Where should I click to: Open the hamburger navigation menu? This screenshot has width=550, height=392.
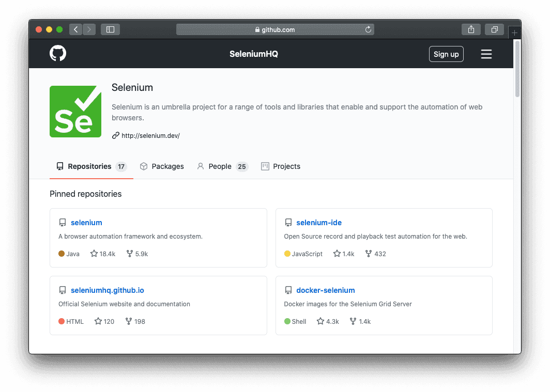[x=486, y=54]
